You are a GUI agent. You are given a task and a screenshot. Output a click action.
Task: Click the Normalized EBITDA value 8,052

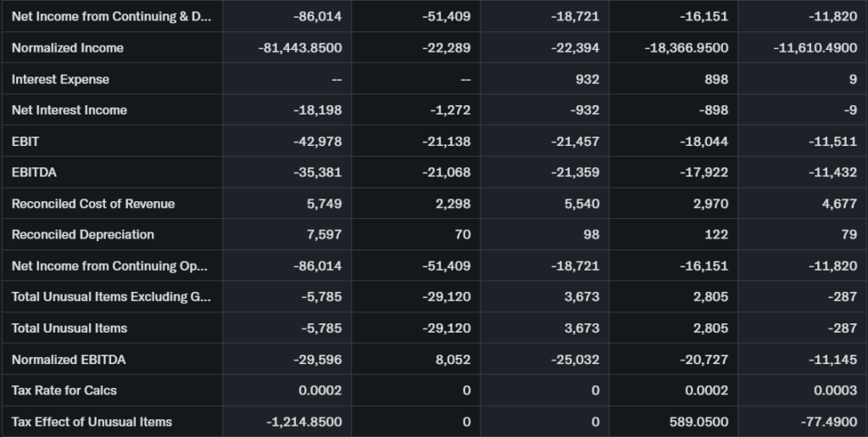click(452, 360)
